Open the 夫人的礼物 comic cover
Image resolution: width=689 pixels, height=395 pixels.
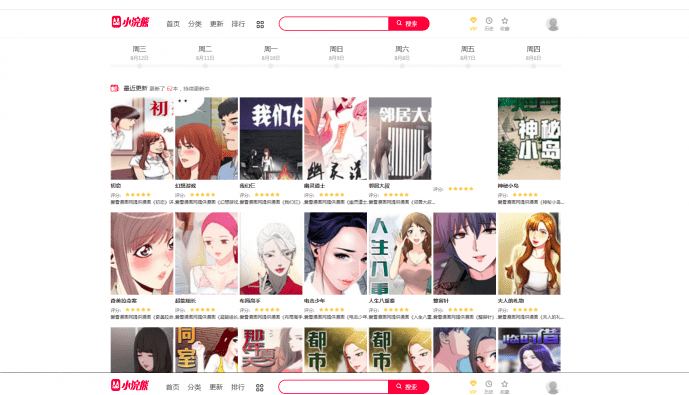(529, 254)
